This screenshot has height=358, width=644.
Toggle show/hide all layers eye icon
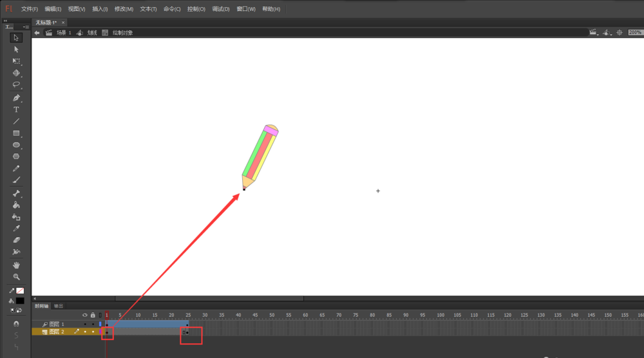coord(85,316)
